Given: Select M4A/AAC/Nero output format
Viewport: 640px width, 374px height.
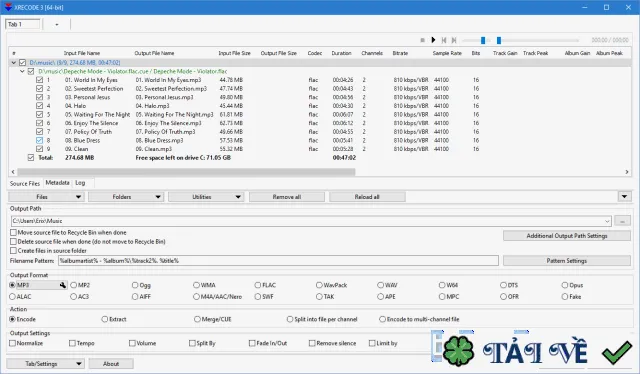Looking at the screenshot, I should tap(196, 296).
